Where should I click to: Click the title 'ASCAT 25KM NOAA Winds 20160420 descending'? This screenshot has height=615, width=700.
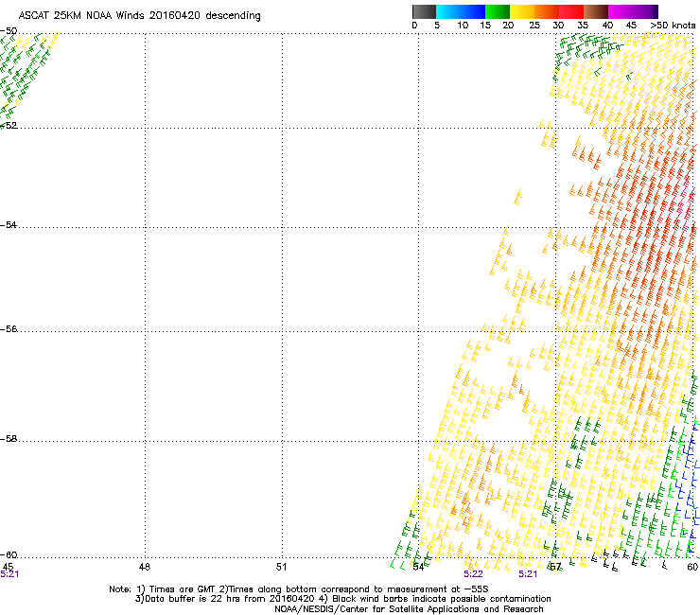click(x=139, y=15)
